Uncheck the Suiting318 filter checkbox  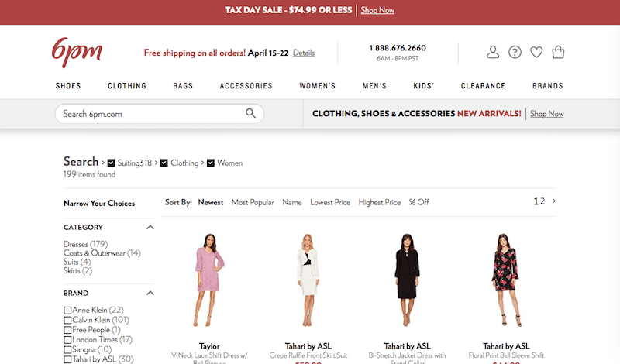[x=111, y=163]
